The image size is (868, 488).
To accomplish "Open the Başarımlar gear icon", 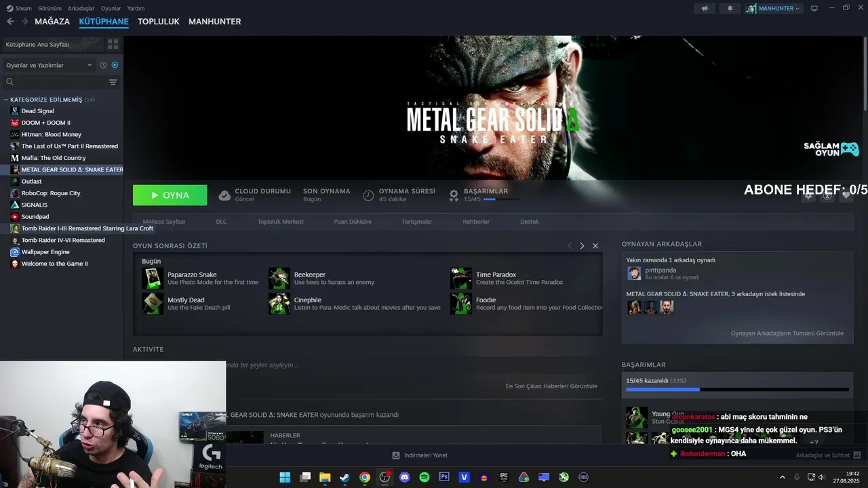I will (454, 195).
